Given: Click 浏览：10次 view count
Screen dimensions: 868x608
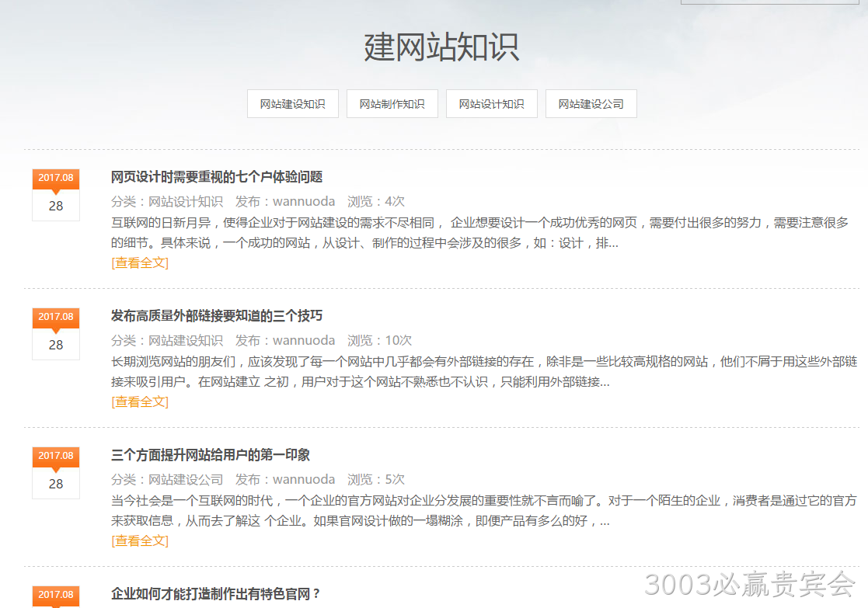Looking at the screenshot, I should tap(379, 340).
